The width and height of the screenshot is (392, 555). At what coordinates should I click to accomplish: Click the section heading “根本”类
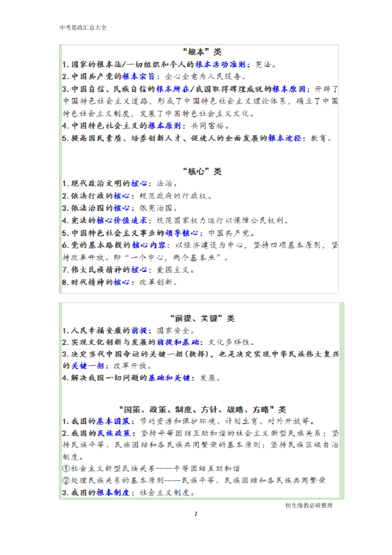[202, 52]
